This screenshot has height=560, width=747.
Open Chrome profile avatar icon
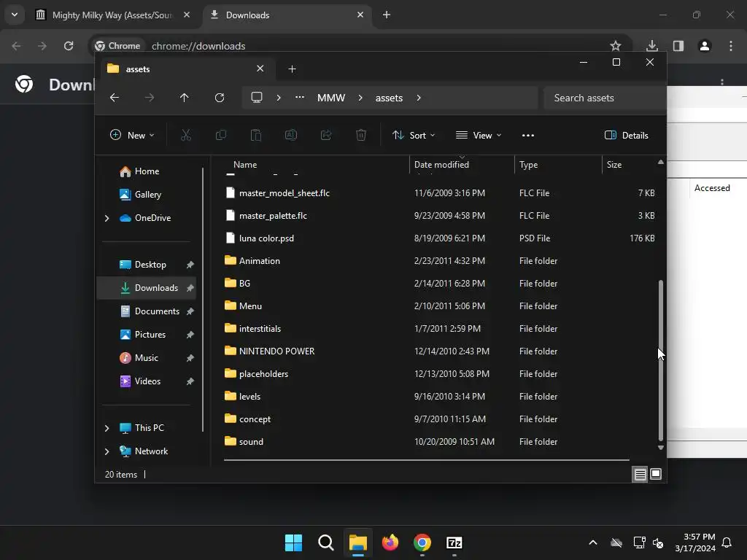pyautogui.click(x=705, y=46)
